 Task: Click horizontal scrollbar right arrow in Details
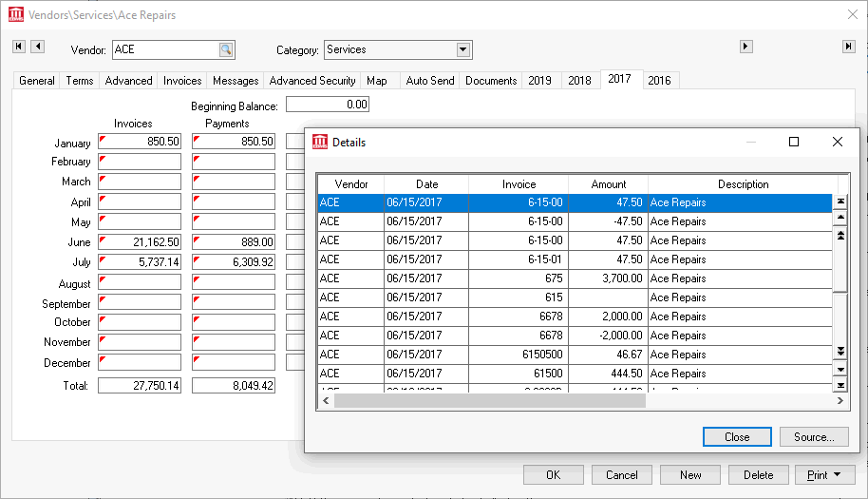click(840, 400)
